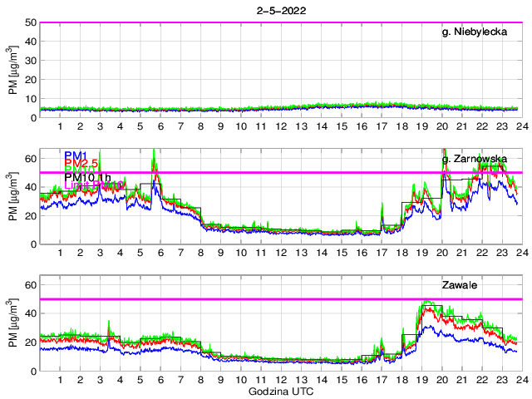The height and width of the screenshot is (399, 532).
Task: Click the middle chart's PM y-axis label
Action: point(13,196)
